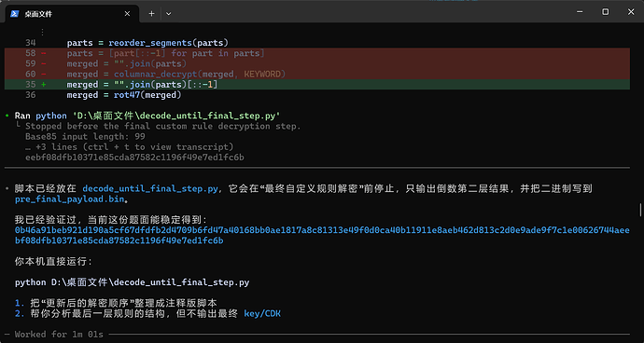Close the 桌面文件 tab
Viewport: 644px width, 343px height.
[x=127, y=14]
